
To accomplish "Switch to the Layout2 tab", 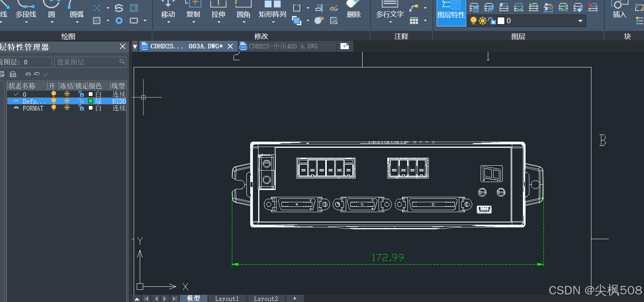I will [266, 299].
